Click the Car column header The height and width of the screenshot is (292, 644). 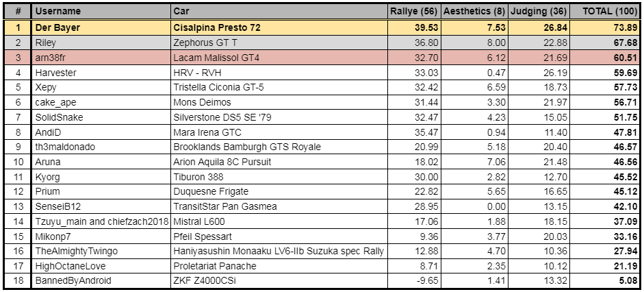(x=182, y=12)
